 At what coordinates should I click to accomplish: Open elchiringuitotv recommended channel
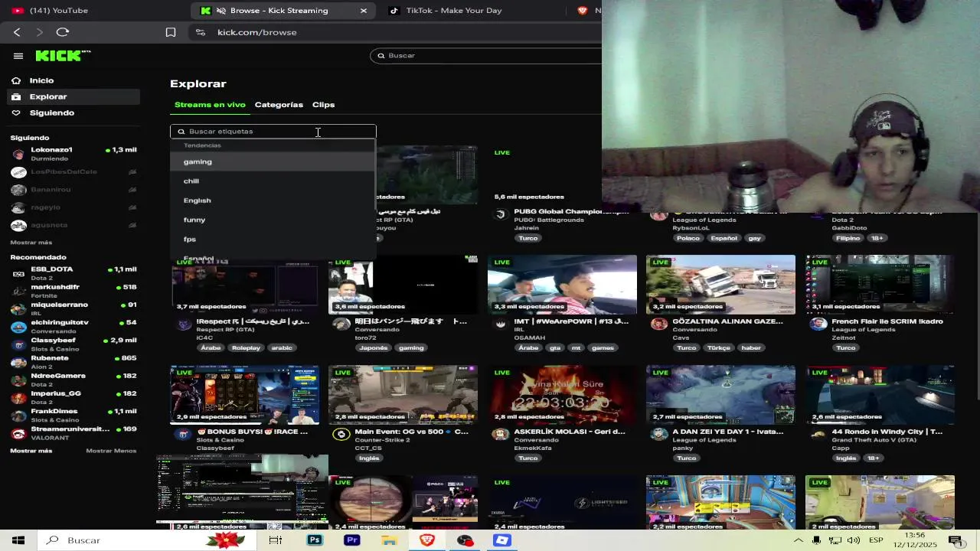point(73,326)
